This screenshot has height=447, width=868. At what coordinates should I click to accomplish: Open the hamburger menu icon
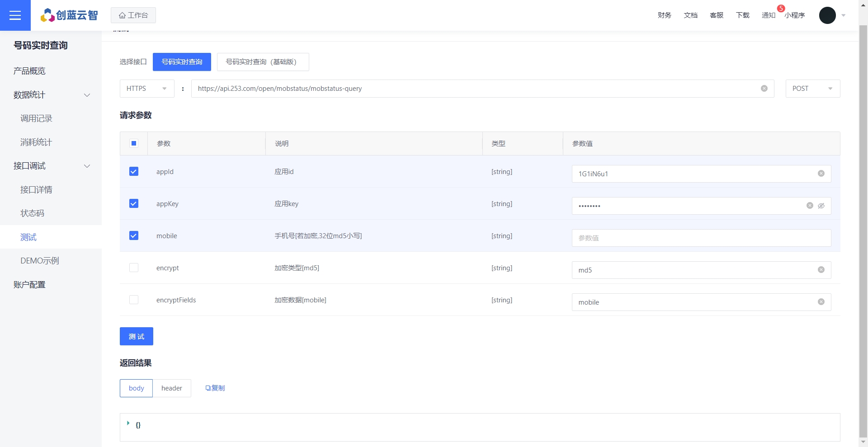click(x=15, y=15)
